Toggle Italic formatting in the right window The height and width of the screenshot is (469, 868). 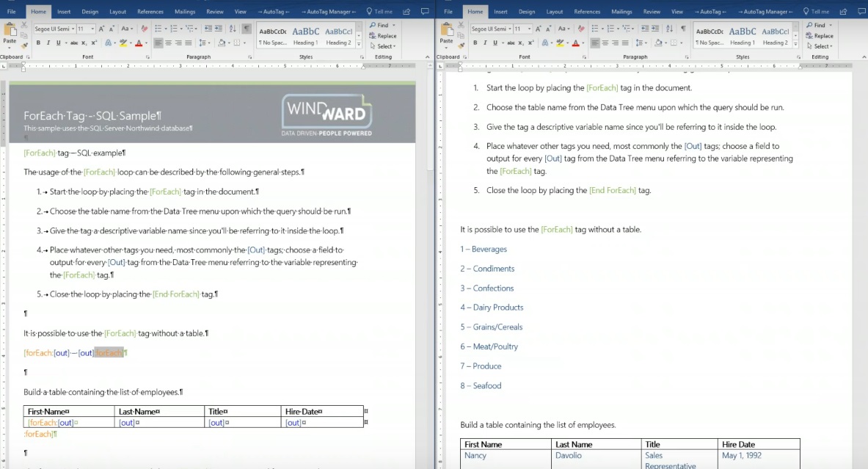click(x=484, y=43)
